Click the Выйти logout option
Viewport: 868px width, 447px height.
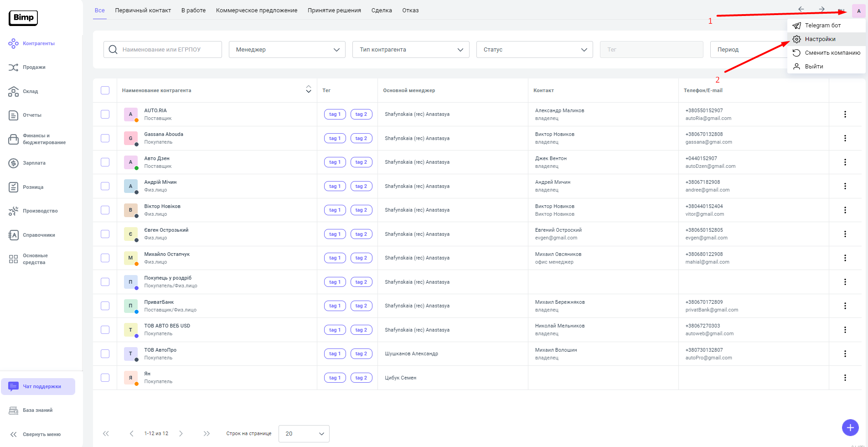tap(814, 67)
